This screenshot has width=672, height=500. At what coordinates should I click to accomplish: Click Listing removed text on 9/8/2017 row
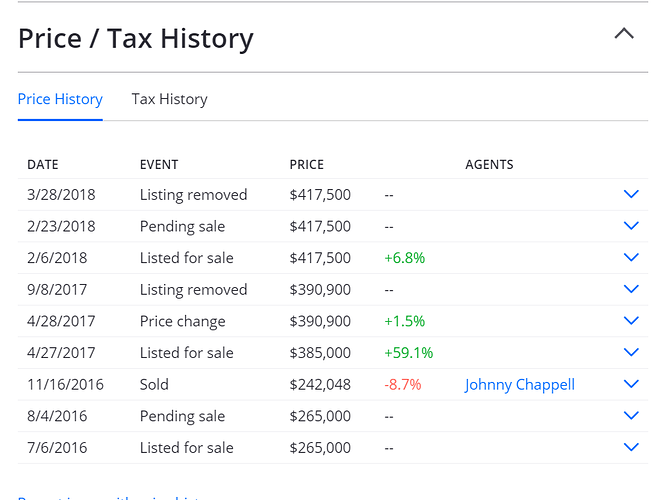tap(193, 290)
